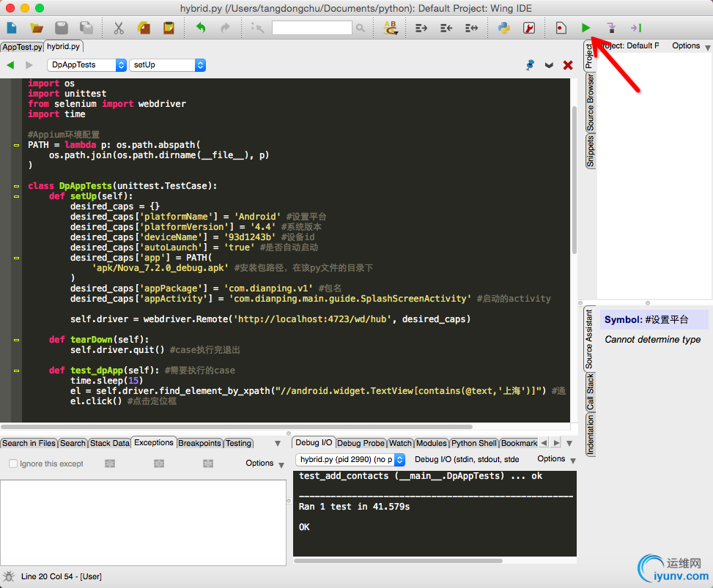Open the Debug Probe tab
Screen dimensions: 713x588
361,443
